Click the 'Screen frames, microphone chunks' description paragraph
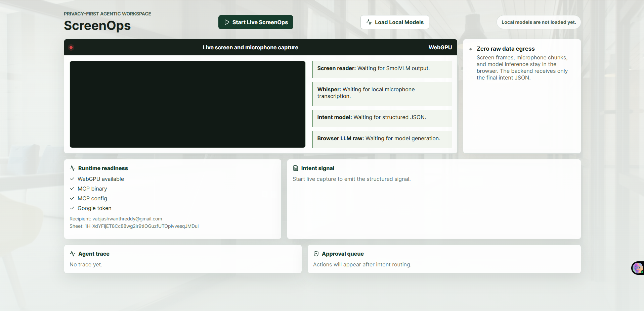Screen dimensions: 644x311 (x=522, y=67)
